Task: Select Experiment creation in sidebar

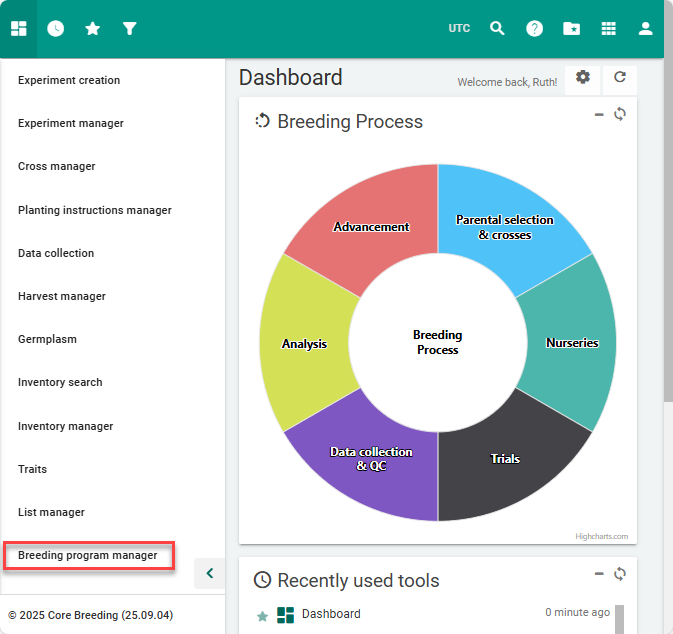Action: pos(69,80)
